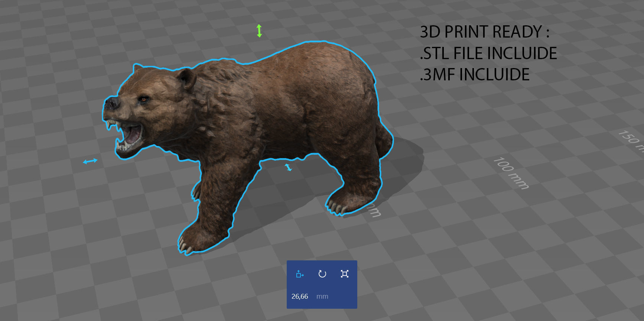Viewport: 644px width, 321px height.
Task: Select the Scale tool icon
Action: click(345, 274)
